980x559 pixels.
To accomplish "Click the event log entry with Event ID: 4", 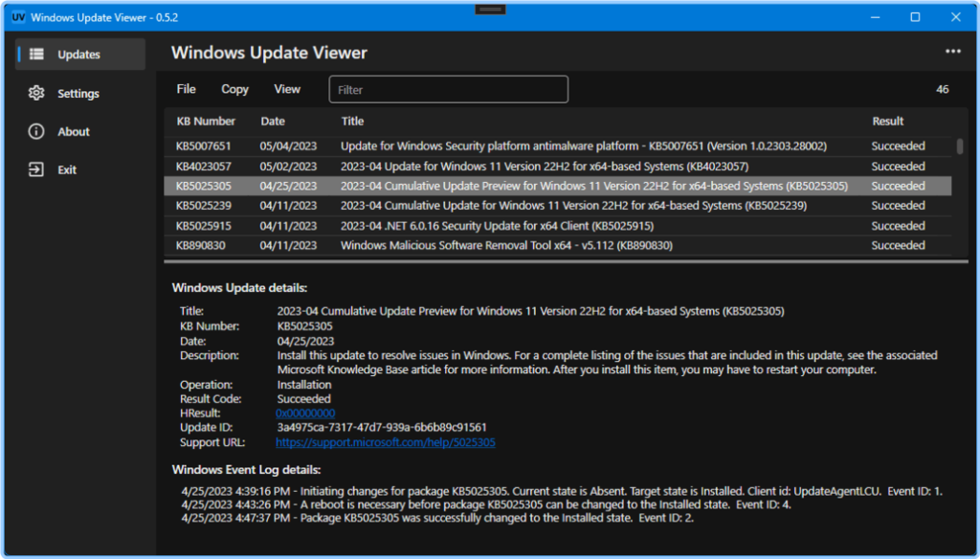I will [486, 504].
